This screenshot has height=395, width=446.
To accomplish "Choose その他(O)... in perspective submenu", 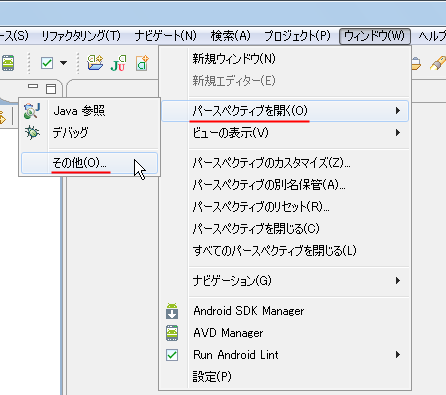I will point(89,163).
